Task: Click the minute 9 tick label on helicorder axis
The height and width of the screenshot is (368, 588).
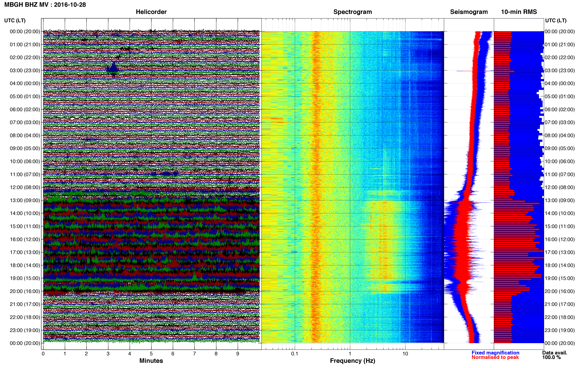Action: click(238, 354)
